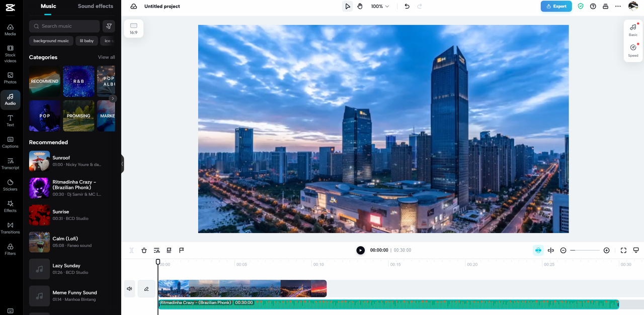Open the Stock videos panel
644x315 pixels.
coord(10,54)
